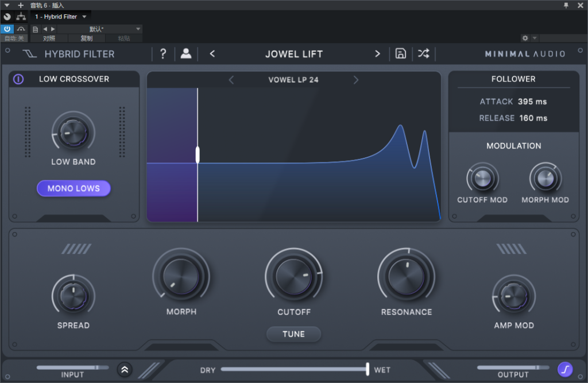Open the host settings gear icon
Image resolution: width=588 pixels, height=383 pixels.
coord(525,38)
